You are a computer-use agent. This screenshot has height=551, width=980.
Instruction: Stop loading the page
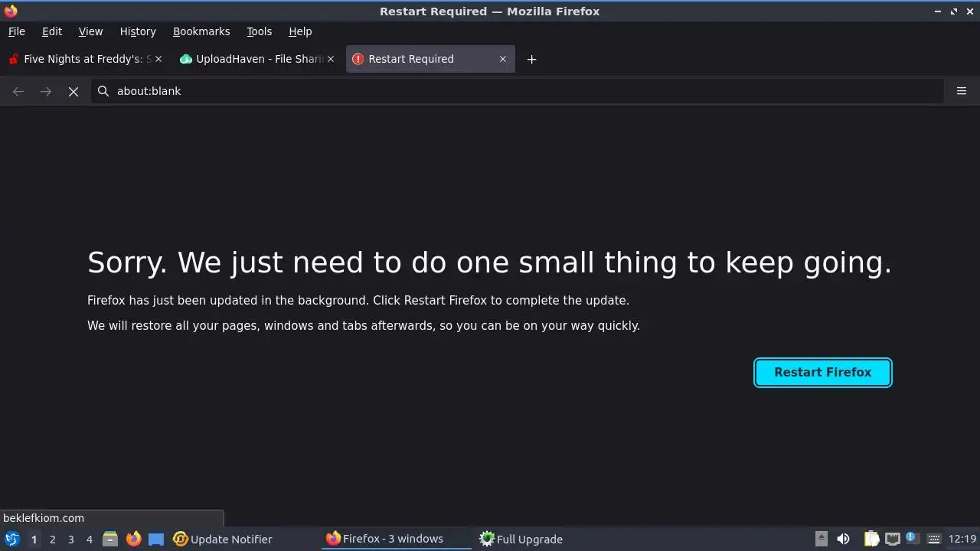pos(73,91)
